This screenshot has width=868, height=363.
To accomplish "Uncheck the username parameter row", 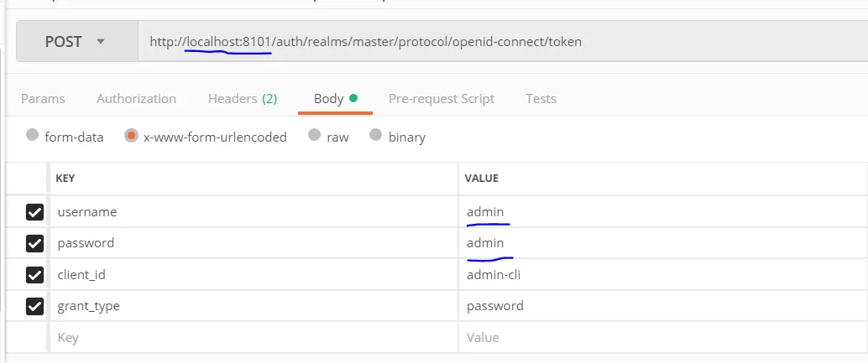I will 34,212.
